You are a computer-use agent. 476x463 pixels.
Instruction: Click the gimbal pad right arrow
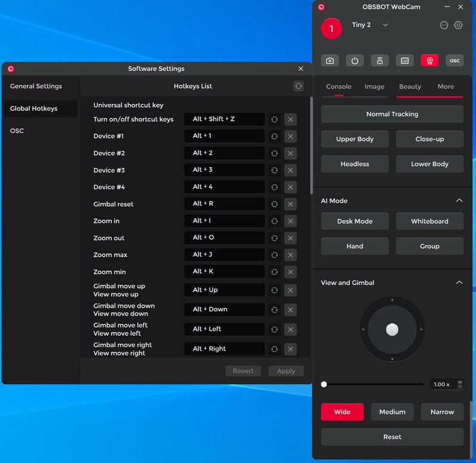421,329
